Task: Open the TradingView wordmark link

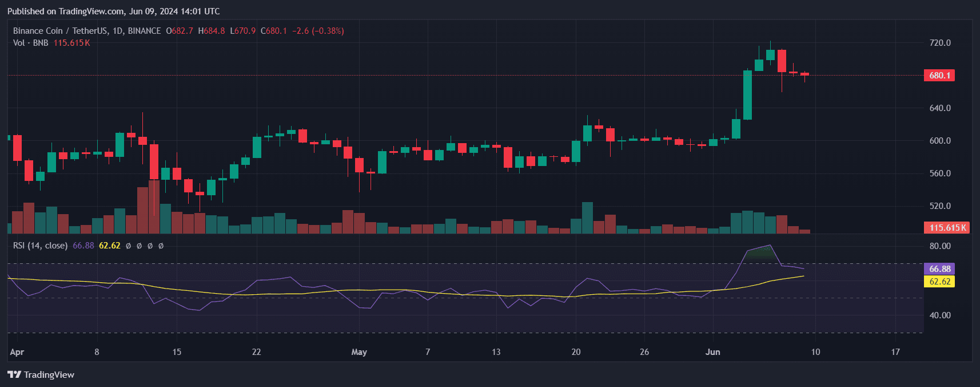Action: 49,374
